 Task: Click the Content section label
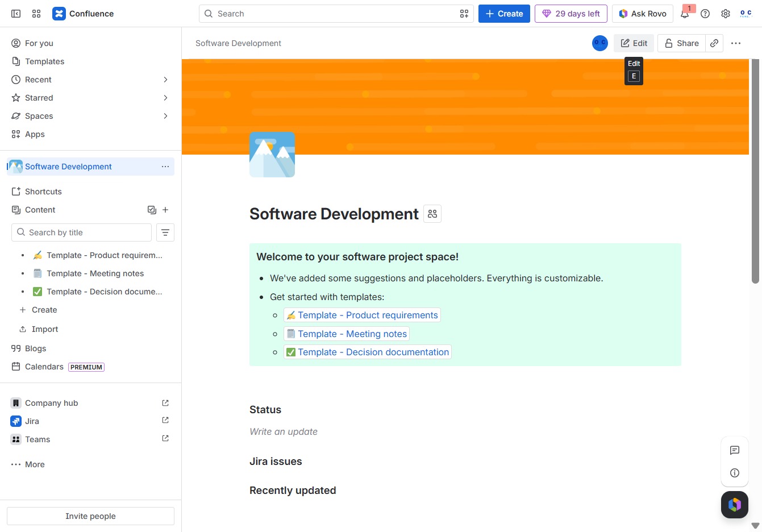(40, 210)
